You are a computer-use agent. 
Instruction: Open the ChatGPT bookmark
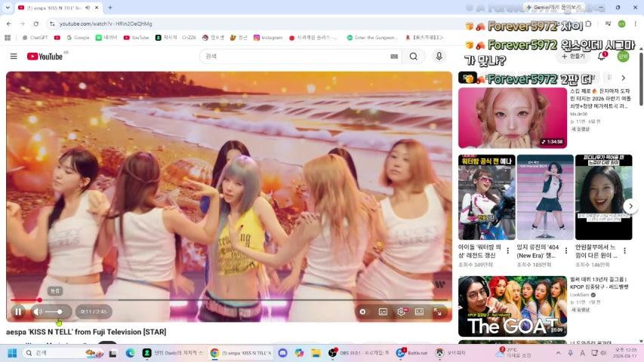click(x=35, y=38)
